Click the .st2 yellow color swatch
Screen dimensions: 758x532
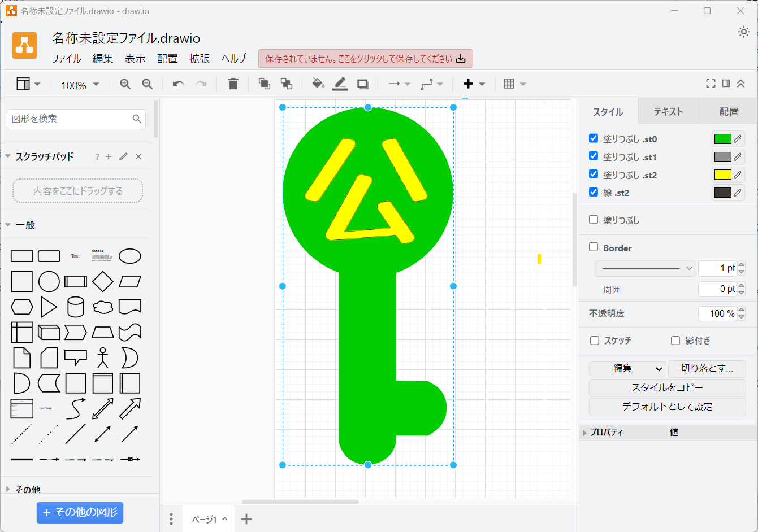click(x=724, y=175)
